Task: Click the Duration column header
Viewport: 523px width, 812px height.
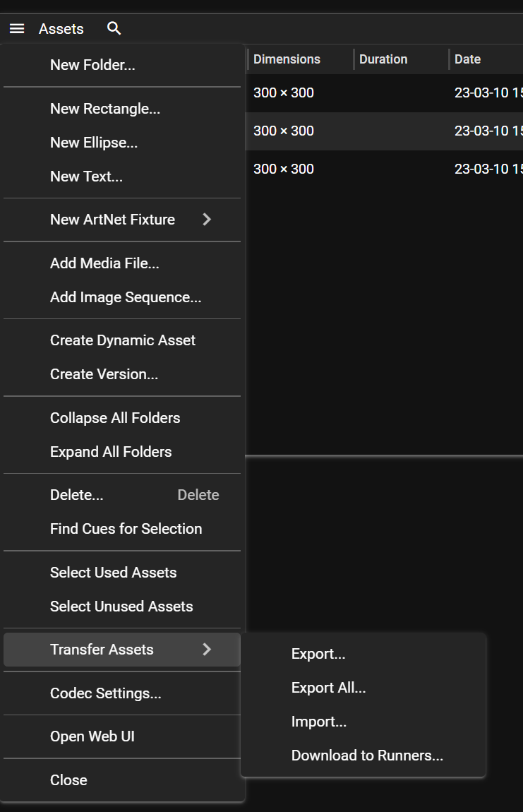Action: point(383,59)
